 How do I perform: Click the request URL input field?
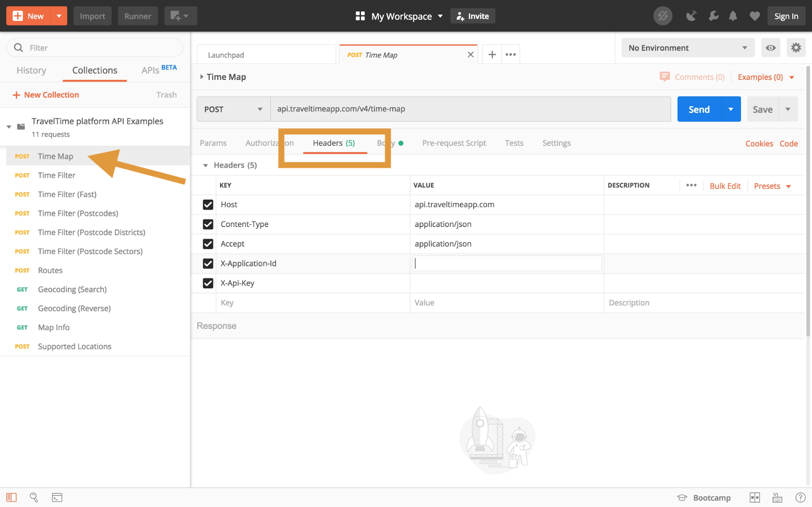click(x=470, y=109)
